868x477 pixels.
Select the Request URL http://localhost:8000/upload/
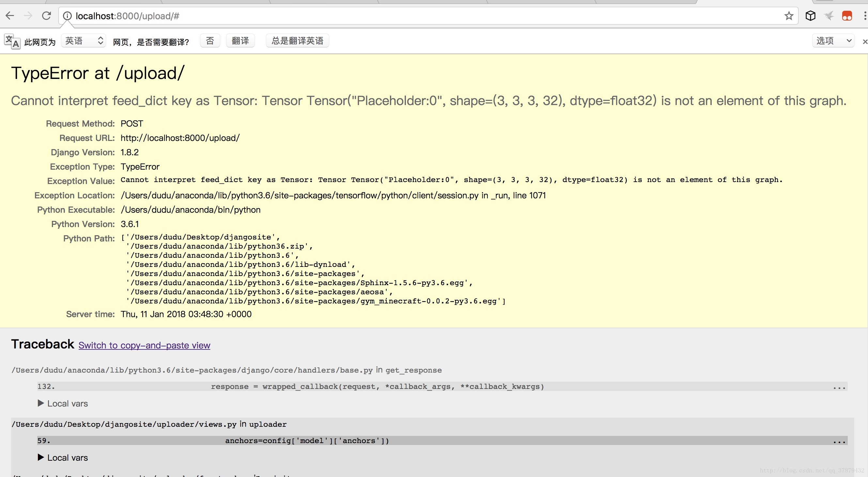click(x=180, y=138)
